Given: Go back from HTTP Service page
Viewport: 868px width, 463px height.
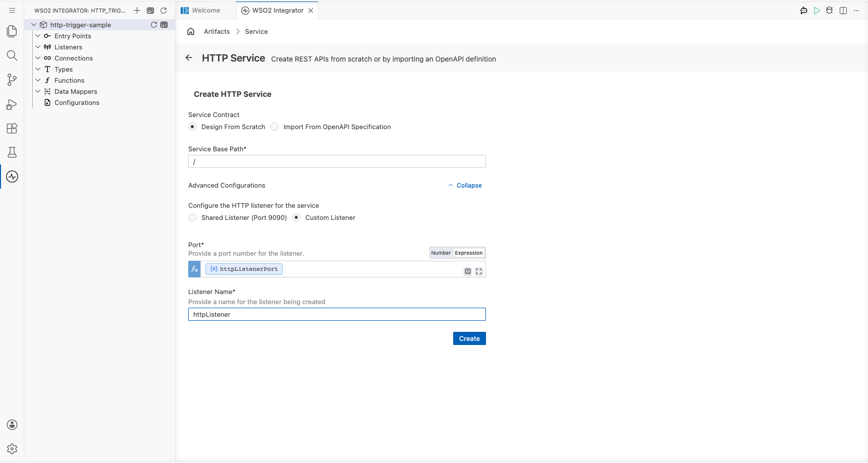Looking at the screenshot, I should (189, 57).
